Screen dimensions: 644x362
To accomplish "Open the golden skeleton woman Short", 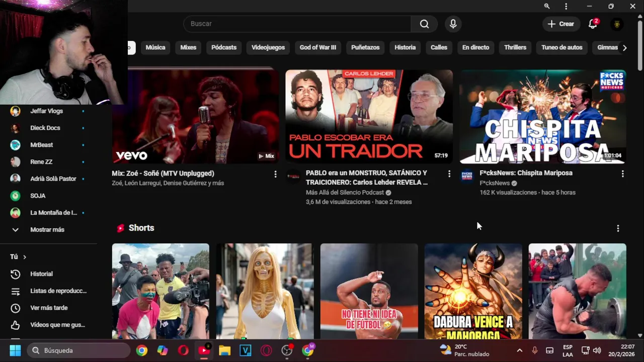I will pos(265,292).
